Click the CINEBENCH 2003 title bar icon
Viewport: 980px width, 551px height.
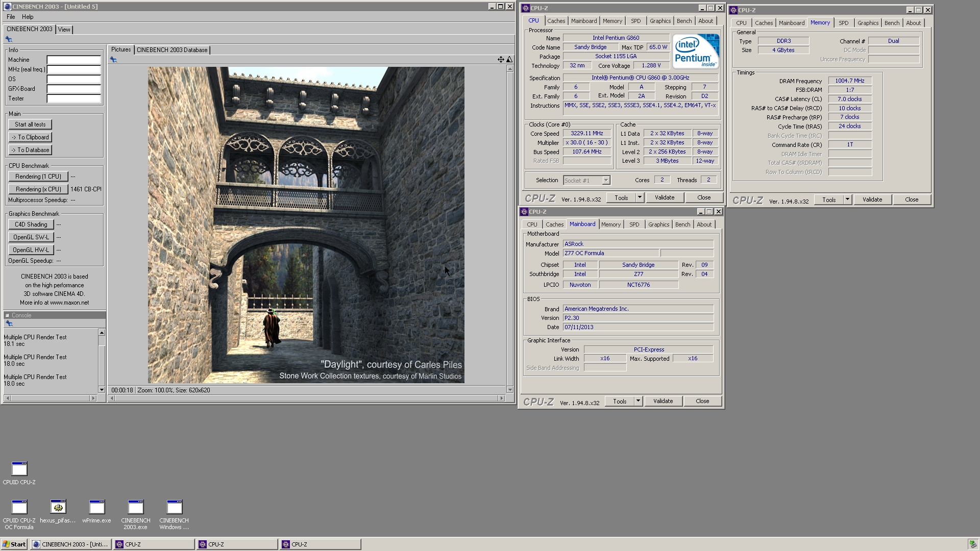[x=7, y=7]
